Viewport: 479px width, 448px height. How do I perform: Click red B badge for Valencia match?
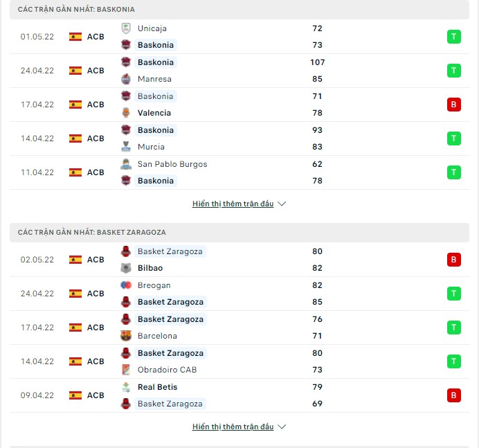(x=454, y=105)
